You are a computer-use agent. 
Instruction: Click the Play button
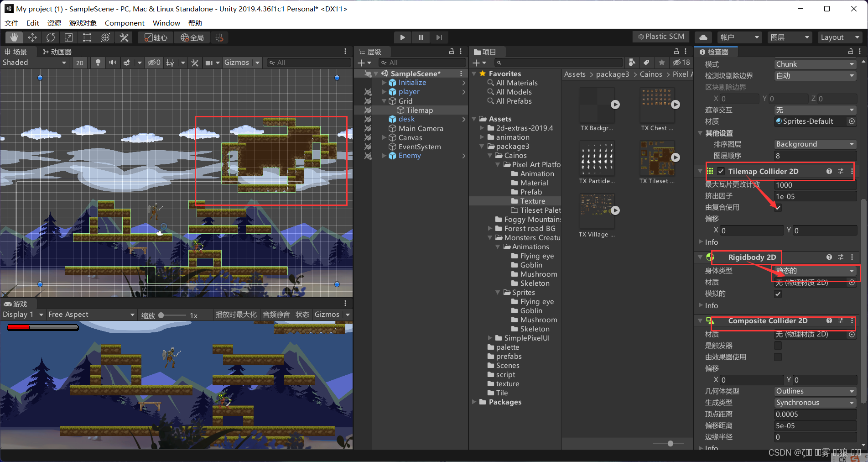pos(402,37)
